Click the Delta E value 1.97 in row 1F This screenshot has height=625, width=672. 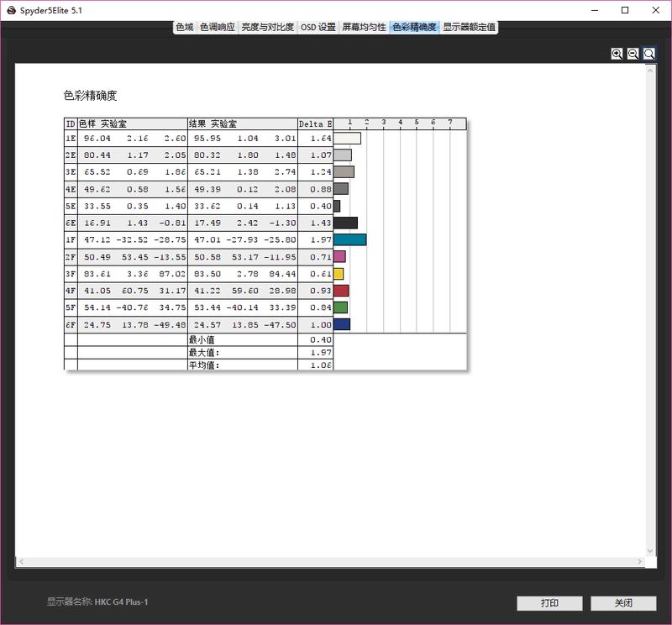click(x=321, y=240)
